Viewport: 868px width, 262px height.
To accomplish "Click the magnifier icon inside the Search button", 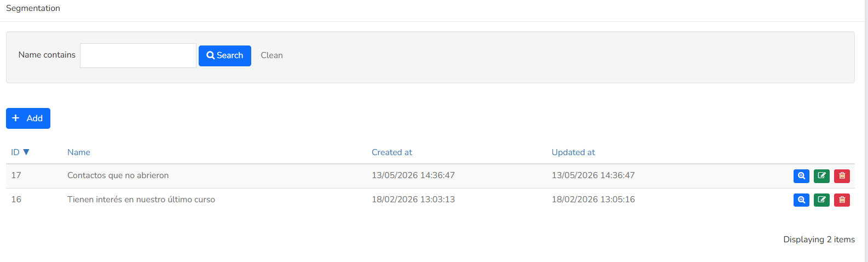I will point(211,55).
